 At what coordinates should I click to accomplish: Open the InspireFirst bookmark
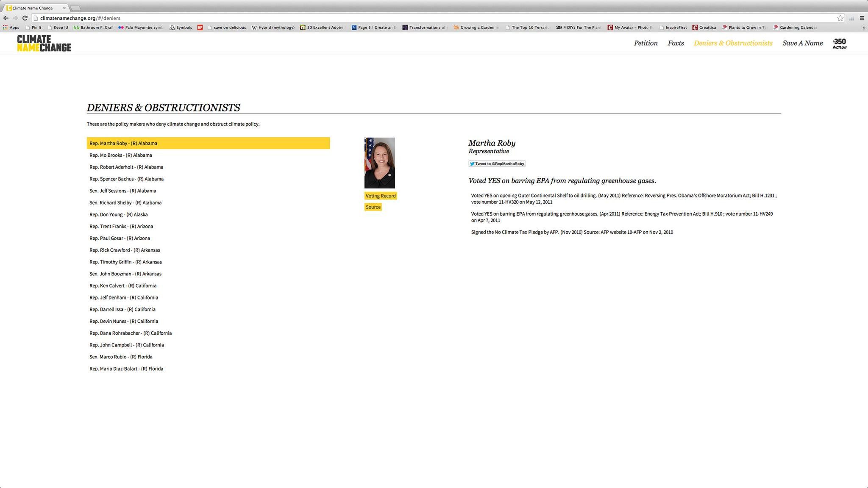coord(673,28)
